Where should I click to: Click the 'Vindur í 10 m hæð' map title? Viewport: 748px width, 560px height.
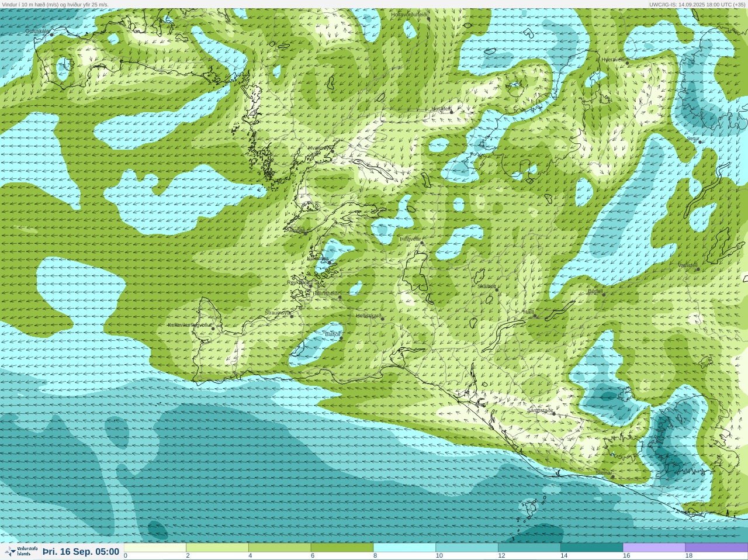pos(55,4)
